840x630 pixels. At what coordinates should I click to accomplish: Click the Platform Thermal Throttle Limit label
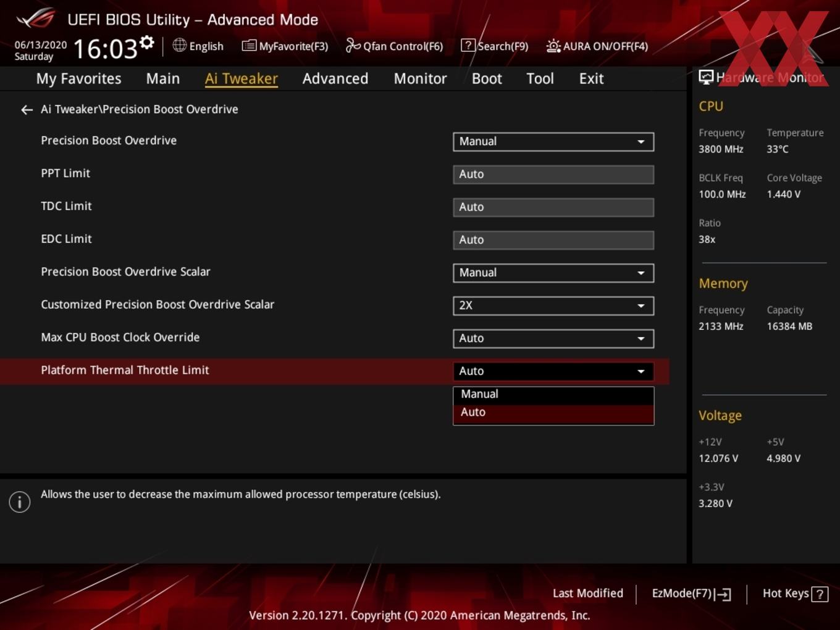click(125, 370)
